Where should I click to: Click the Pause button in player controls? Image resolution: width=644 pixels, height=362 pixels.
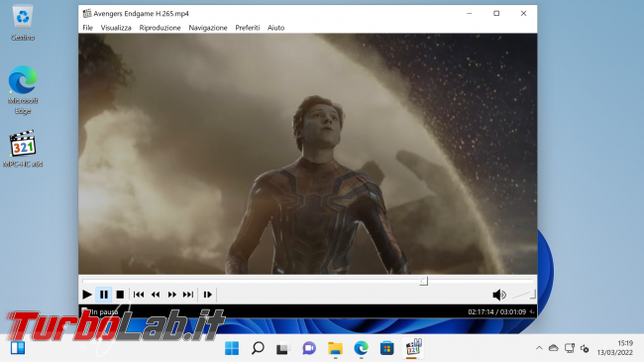tap(104, 295)
